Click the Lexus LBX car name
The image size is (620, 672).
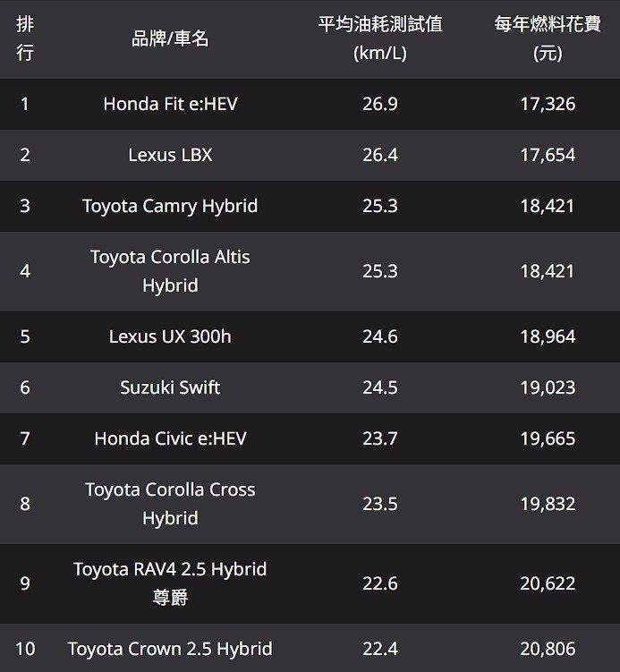tap(170, 155)
